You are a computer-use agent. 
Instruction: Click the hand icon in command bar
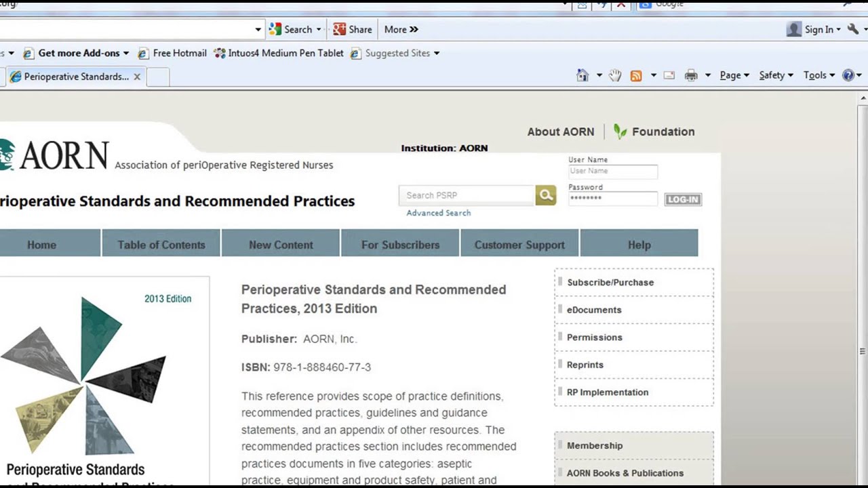615,75
